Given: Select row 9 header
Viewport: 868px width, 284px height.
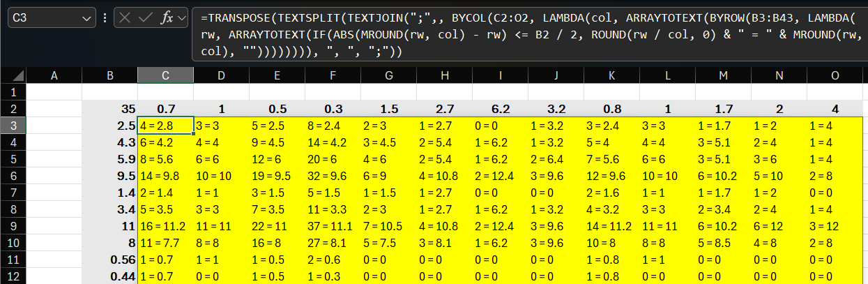Looking at the screenshot, I should tap(13, 226).
